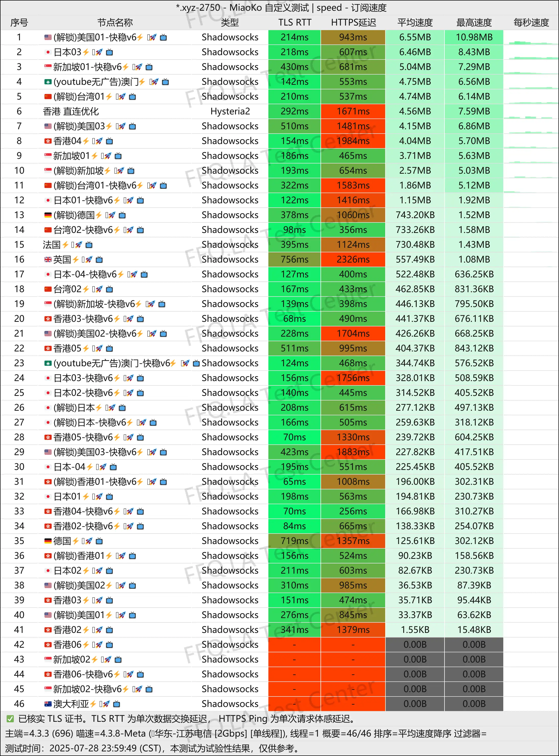Click the 15.48KB max speed cell
559x756 pixels.
click(x=474, y=630)
